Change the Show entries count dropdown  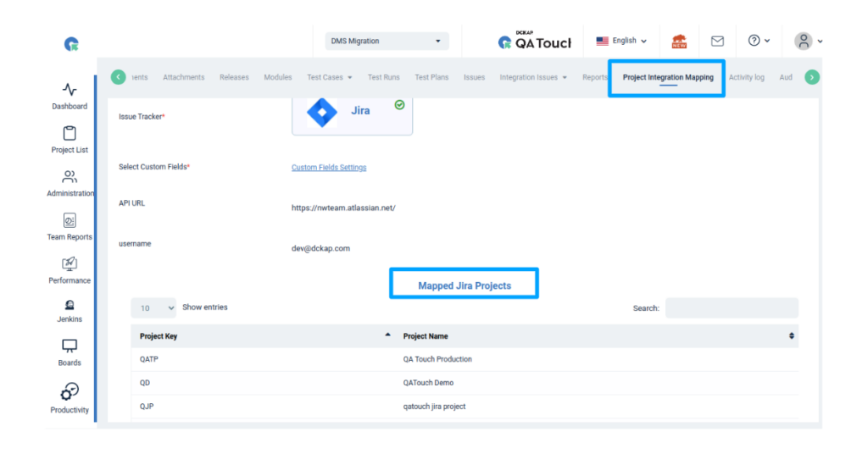click(153, 308)
